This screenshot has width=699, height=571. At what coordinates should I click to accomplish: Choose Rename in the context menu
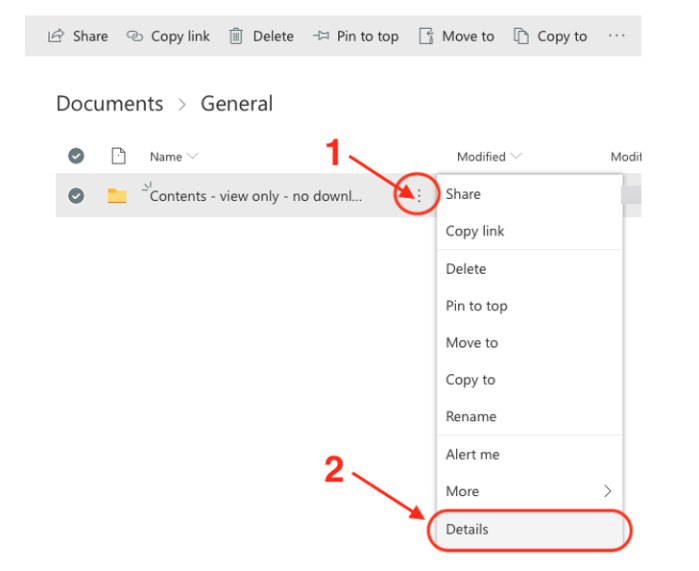[471, 417]
